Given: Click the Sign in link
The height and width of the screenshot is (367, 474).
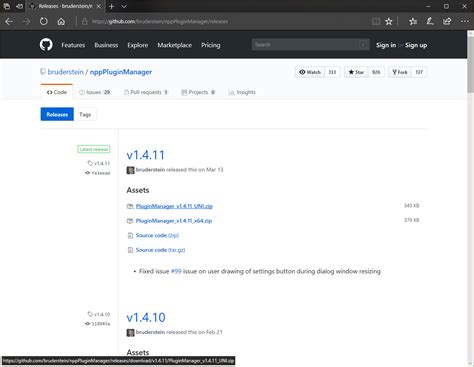Looking at the screenshot, I should click(x=386, y=45).
